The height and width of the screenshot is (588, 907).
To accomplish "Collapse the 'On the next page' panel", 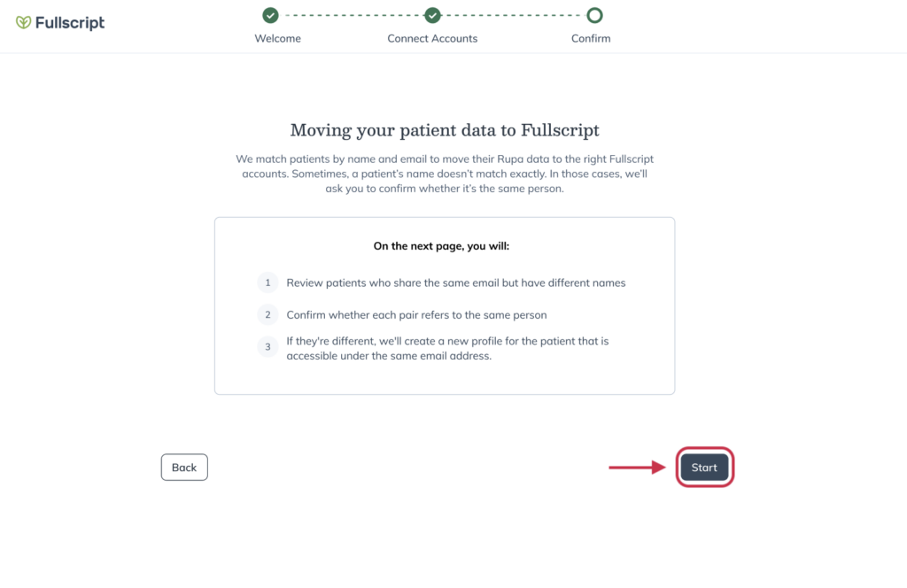I will pyautogui.click(x=441, y=246).
